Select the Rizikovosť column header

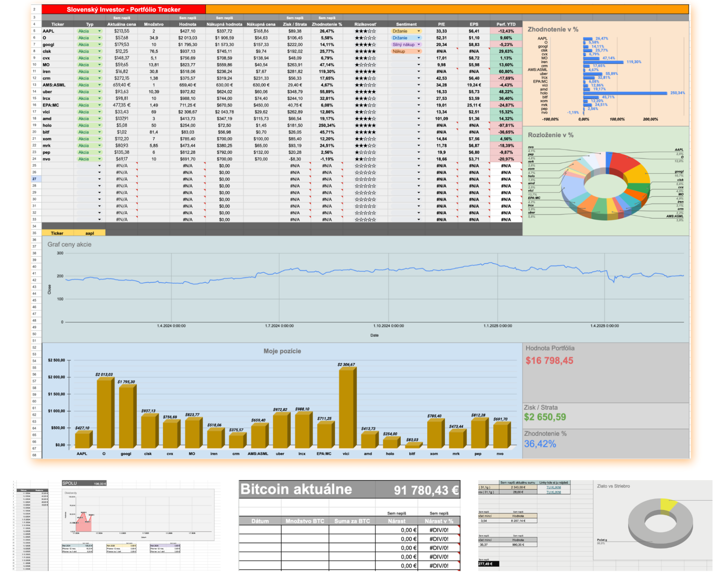pos(365,24)
